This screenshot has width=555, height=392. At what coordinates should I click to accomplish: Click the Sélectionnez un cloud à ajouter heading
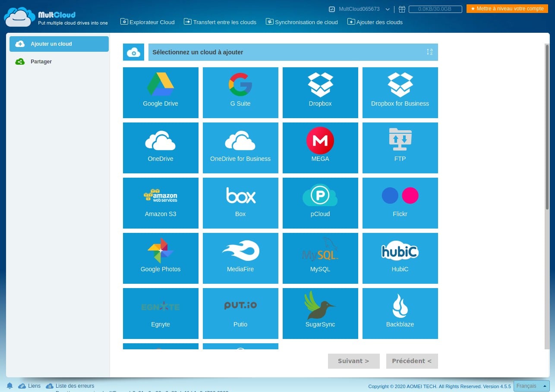click(x=198, y=52)
